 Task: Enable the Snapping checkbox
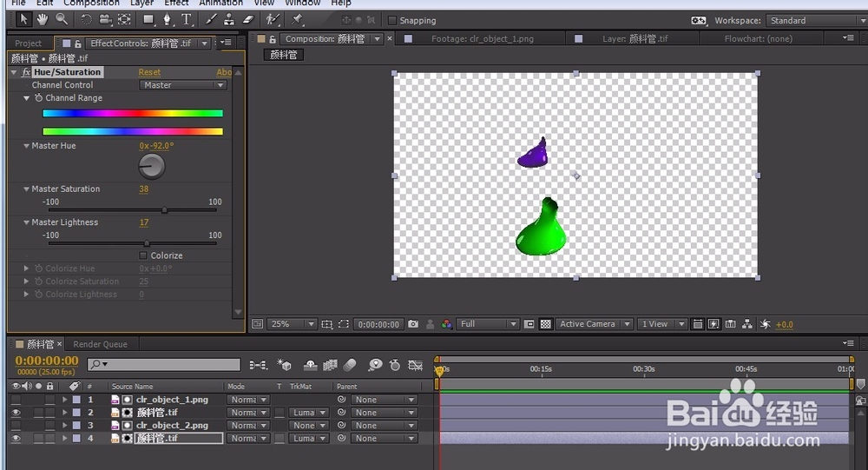pos(392,21)
